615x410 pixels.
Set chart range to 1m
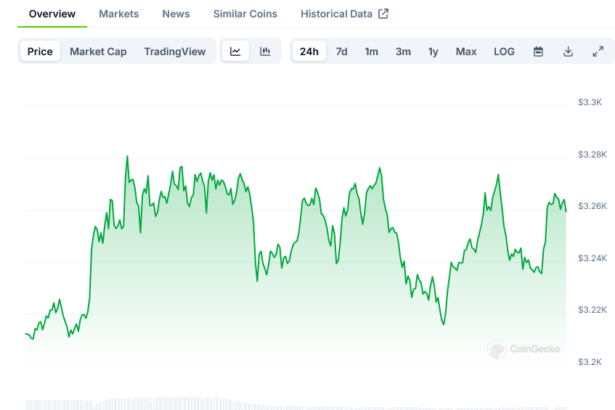click(371, 51)
